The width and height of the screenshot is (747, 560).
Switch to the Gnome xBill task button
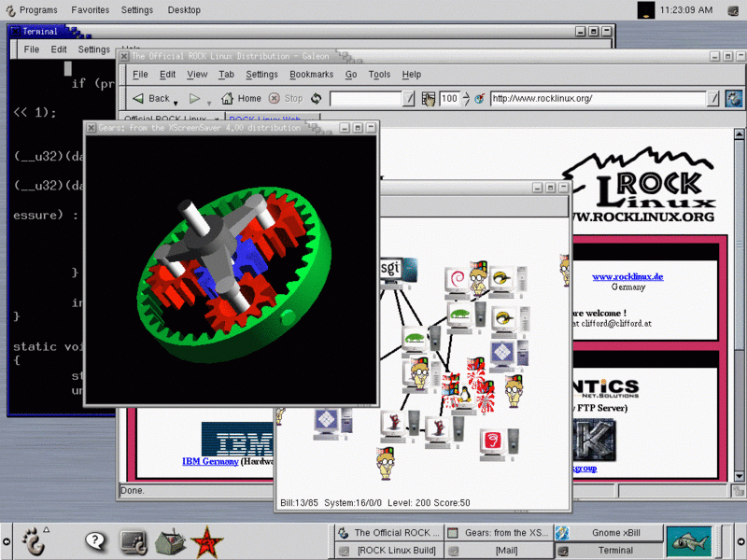coord(609,533)
